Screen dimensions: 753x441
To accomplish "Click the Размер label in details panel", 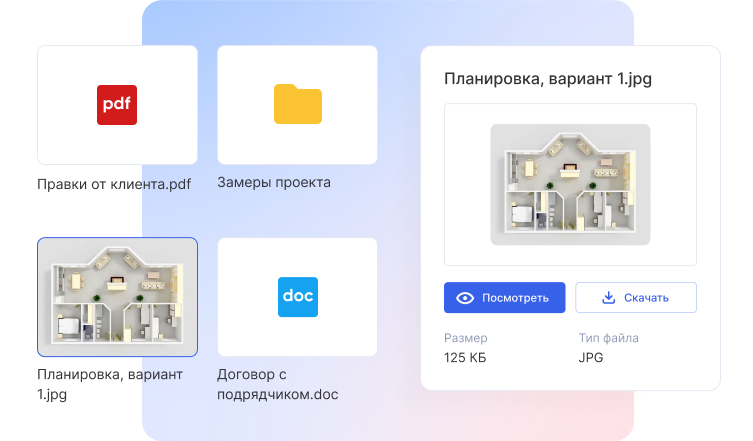I will tap(465, 338).
